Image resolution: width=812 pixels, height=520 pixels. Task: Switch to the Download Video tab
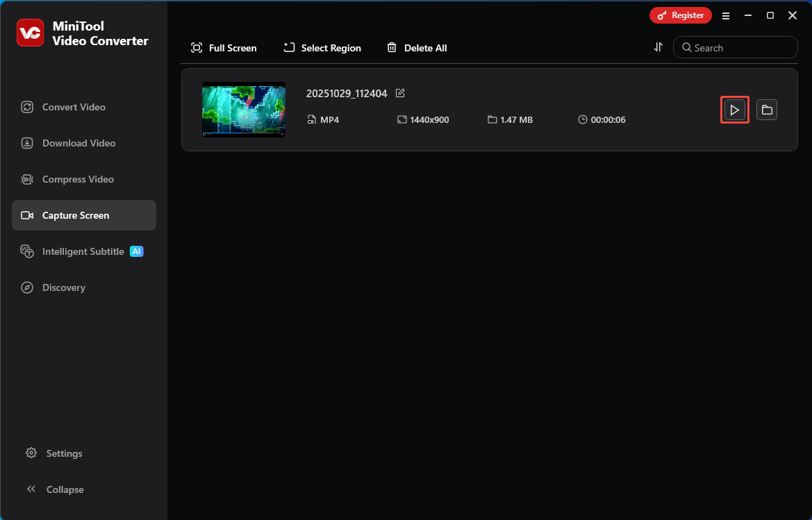[78, 143]
